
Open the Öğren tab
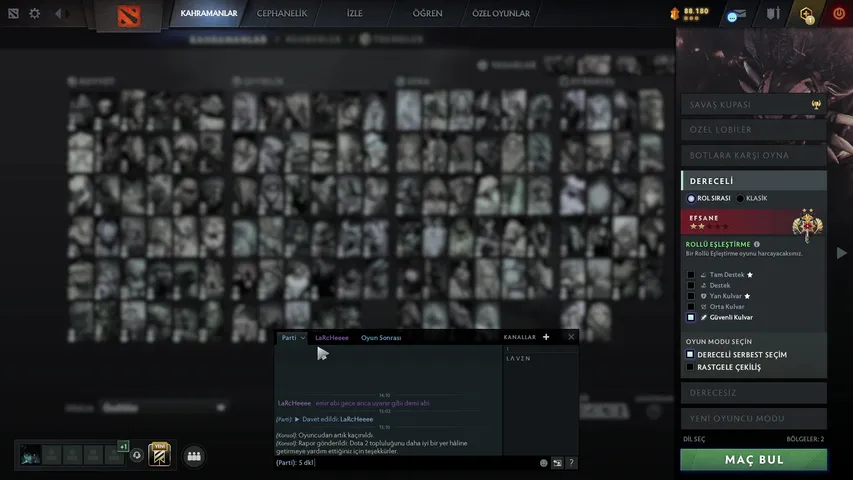coord(428,13)
